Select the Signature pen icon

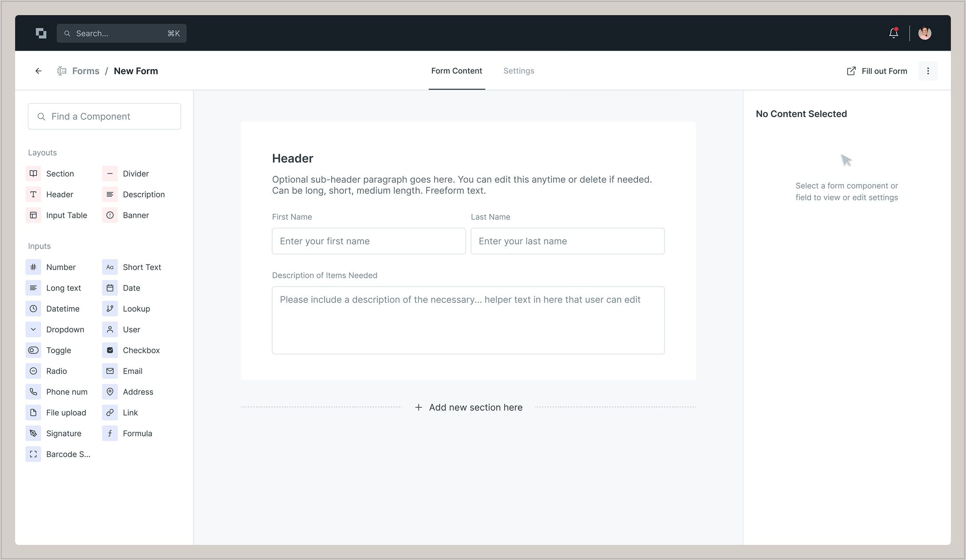(x=33, y=433)
